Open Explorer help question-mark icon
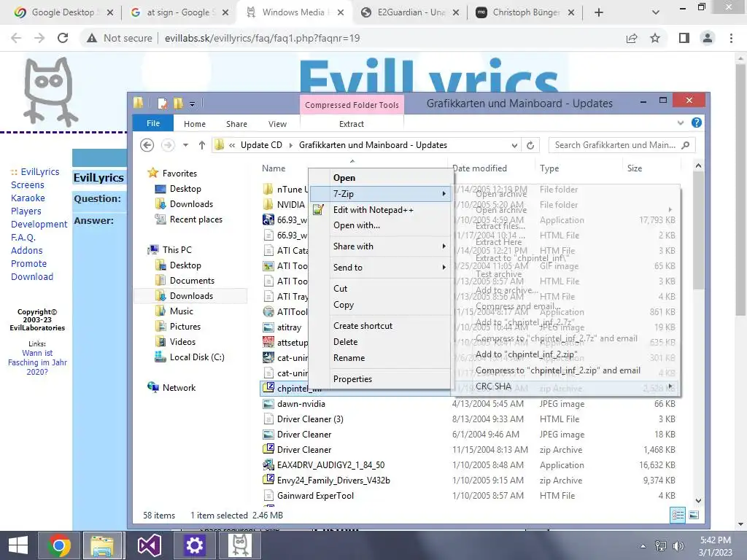 696,122
